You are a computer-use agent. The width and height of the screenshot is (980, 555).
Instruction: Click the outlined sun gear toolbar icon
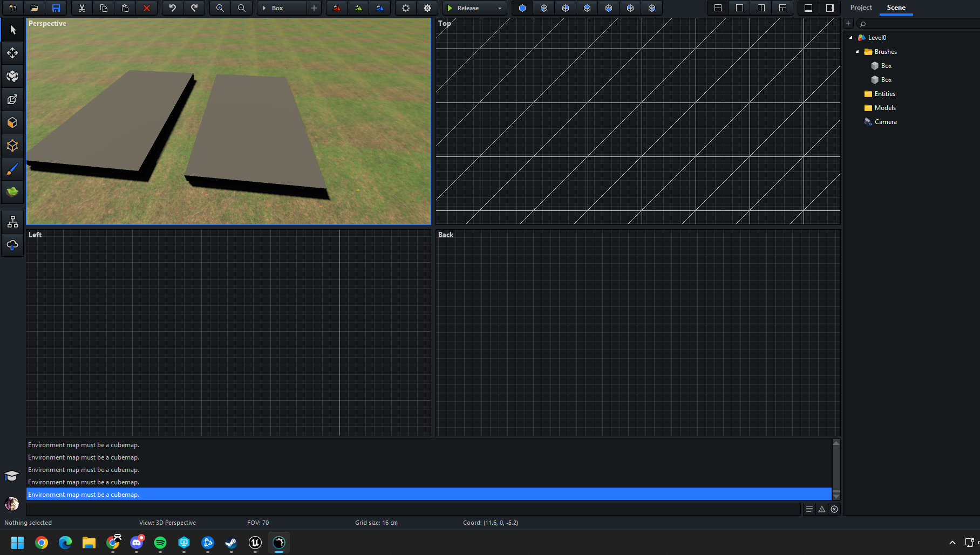click(x=406, y=8)
